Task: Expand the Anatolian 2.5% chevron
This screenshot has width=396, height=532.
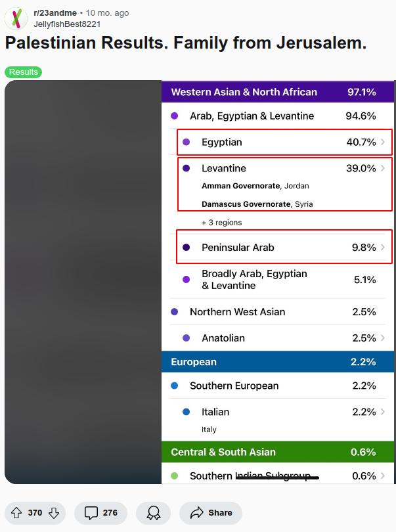Action: 383,338
